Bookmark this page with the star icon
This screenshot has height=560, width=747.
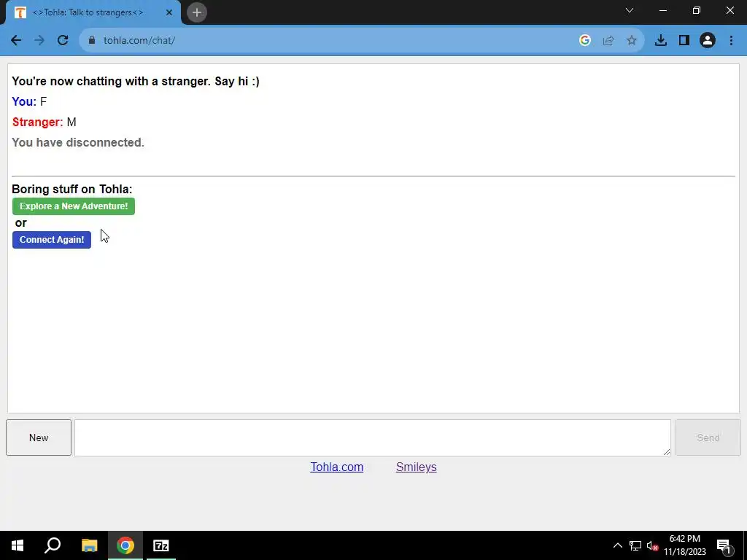point(632,41)
